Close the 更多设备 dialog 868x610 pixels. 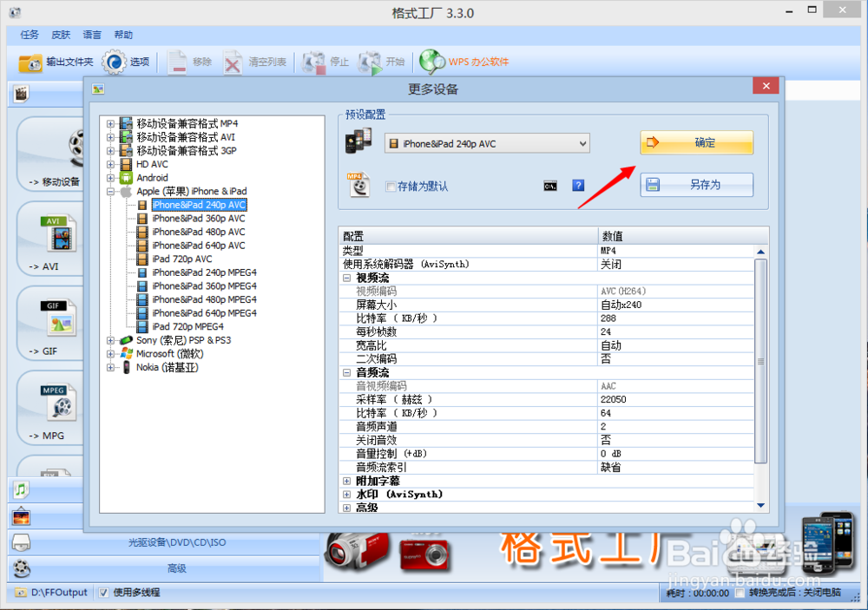(766, 86)
